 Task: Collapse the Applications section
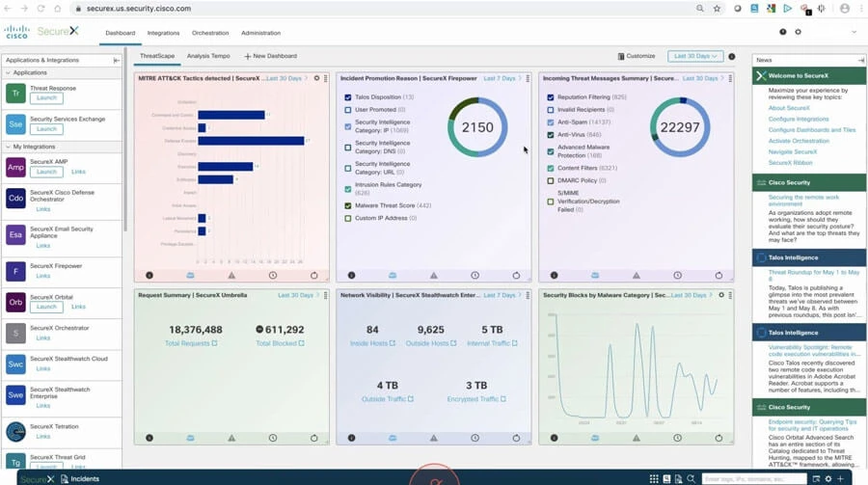pyautogui.click(x=9, y=72)
